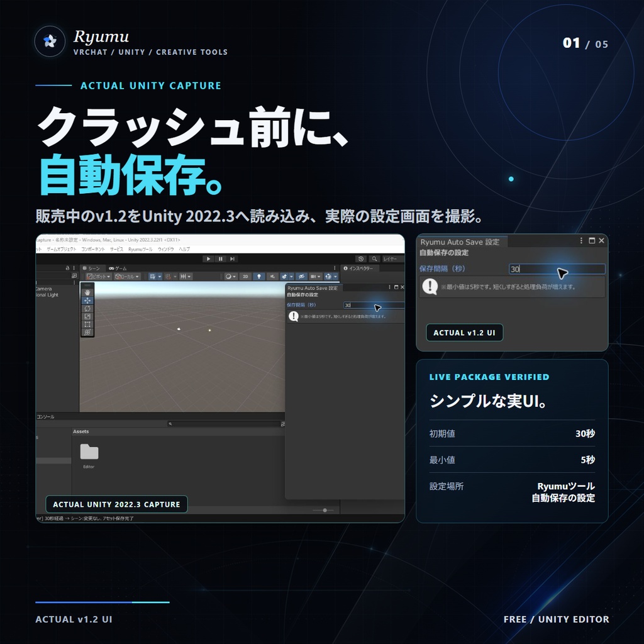The width and height of the screenshot is (644, 644).
Task: Open the ウィンドウ menu
Action: pos(165,249)
